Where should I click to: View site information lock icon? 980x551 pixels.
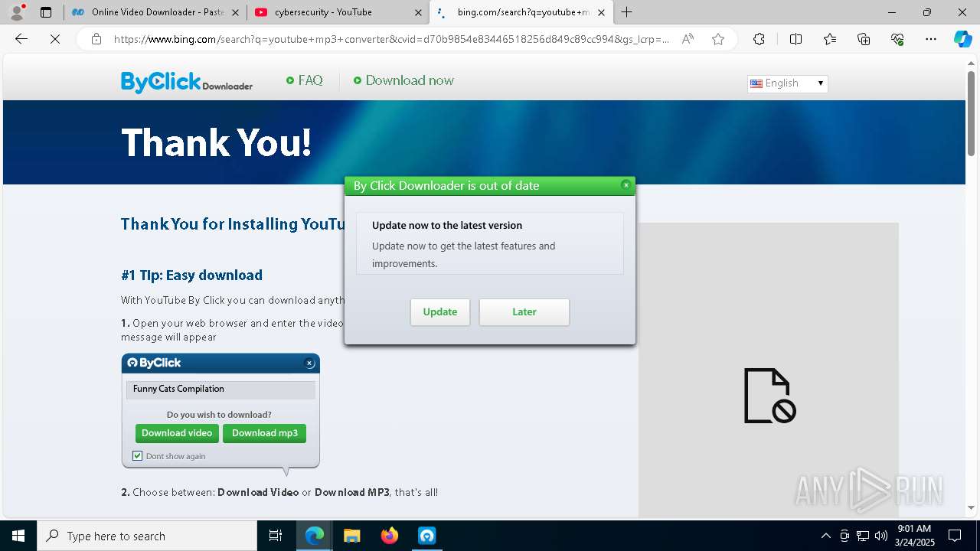point(96,39)
